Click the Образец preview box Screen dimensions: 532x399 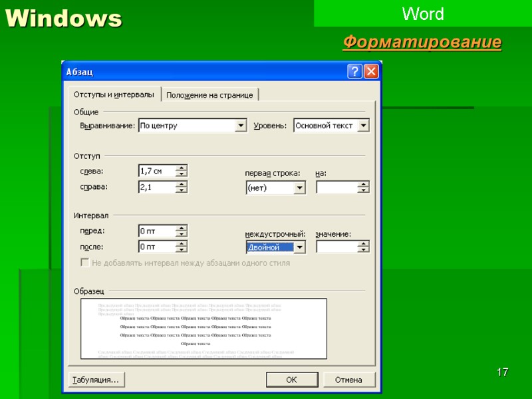point(203,329)
